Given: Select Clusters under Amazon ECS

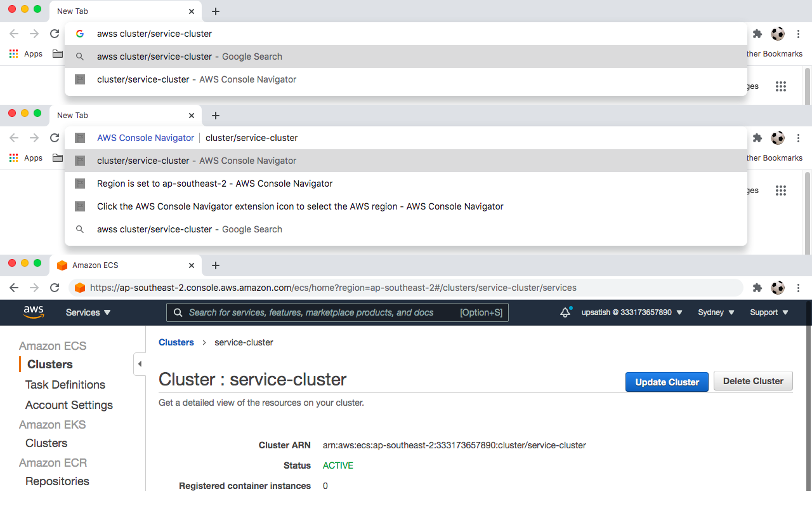Looking at the screenshot, I should point(49,364).
